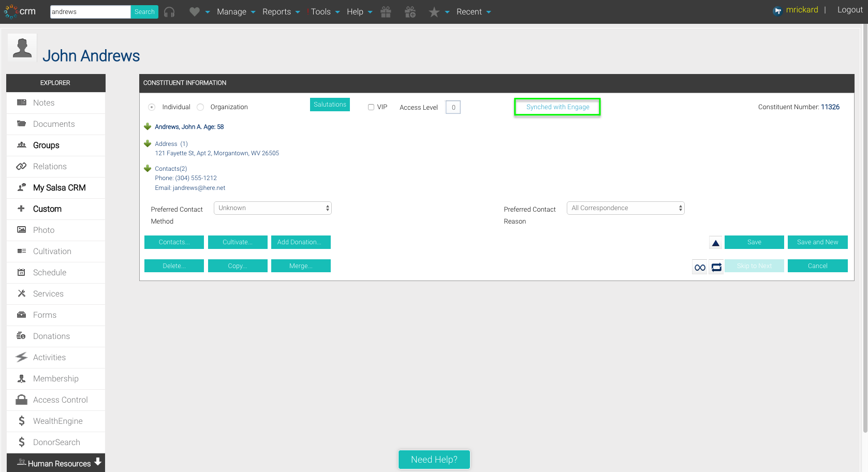Screen dimensions: 868x472
Task: Open Activities section in sidebar
Action: [x=56, y=358]
